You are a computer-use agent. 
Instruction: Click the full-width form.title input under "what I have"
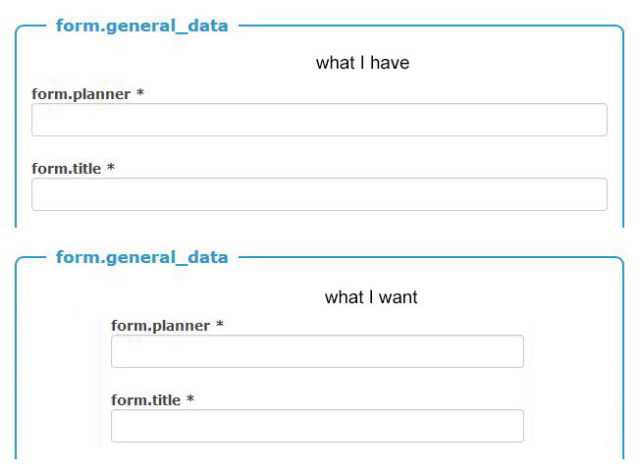click(x=319, y=195)
